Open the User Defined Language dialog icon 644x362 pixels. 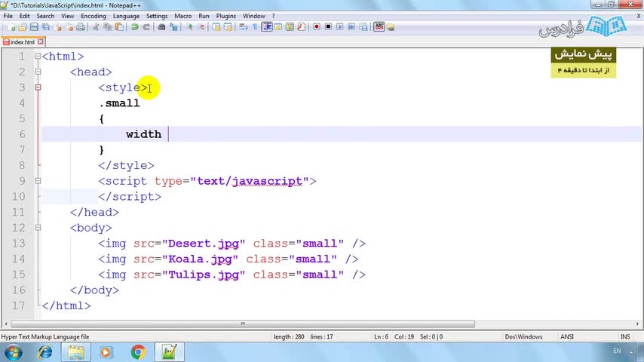click(278, 27)
